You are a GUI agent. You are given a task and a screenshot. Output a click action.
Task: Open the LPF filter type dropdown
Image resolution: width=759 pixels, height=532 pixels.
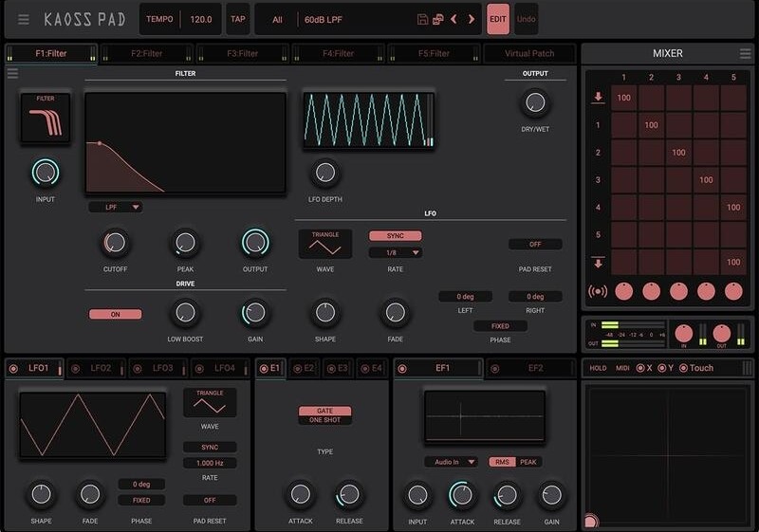coord(115,207)
